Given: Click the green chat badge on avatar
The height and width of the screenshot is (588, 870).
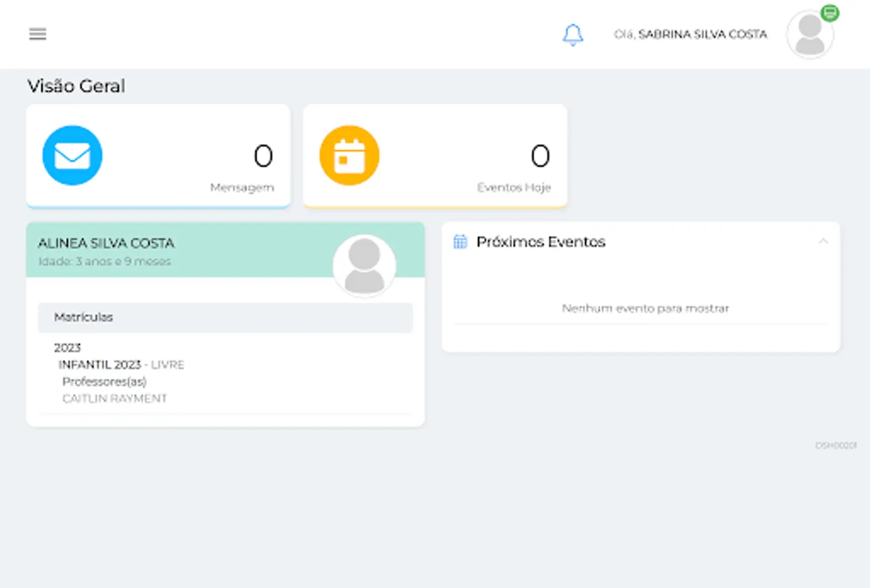Looking at the screenshot, I should 830,13.
